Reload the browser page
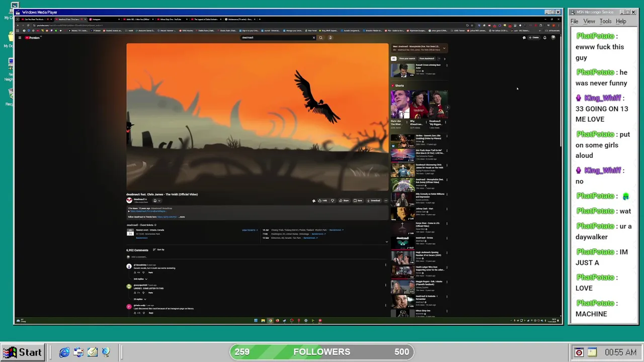Screen dimensions: 644x362 [x=28, y=25]
